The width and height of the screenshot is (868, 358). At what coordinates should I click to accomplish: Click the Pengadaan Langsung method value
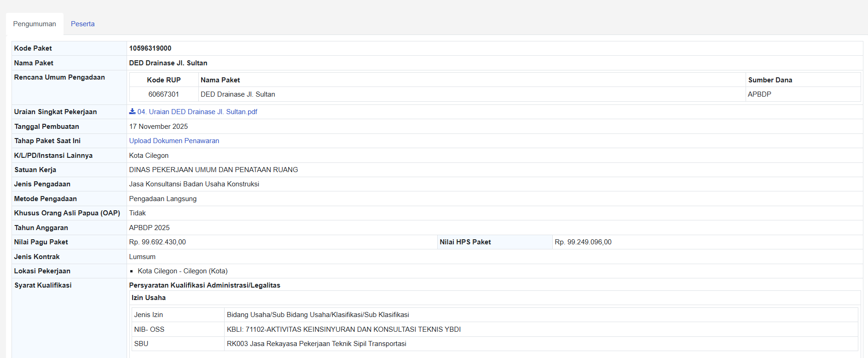pos(162,199)
